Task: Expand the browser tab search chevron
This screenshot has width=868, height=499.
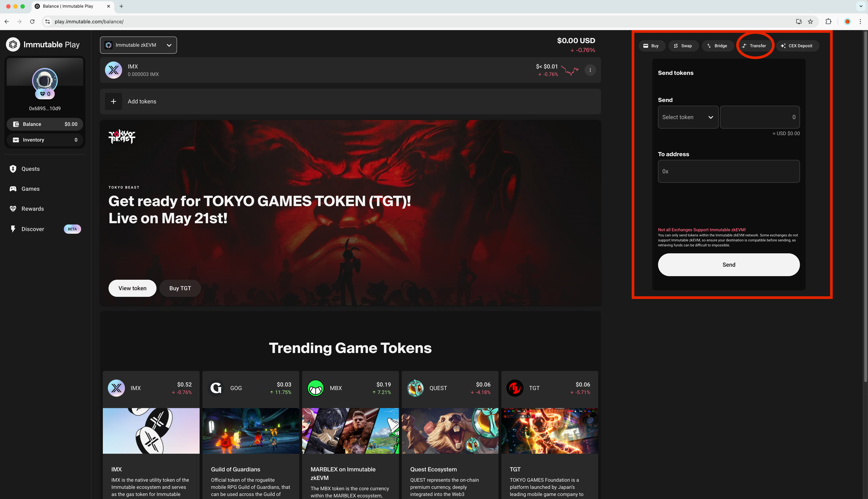Action: point(861,6)
